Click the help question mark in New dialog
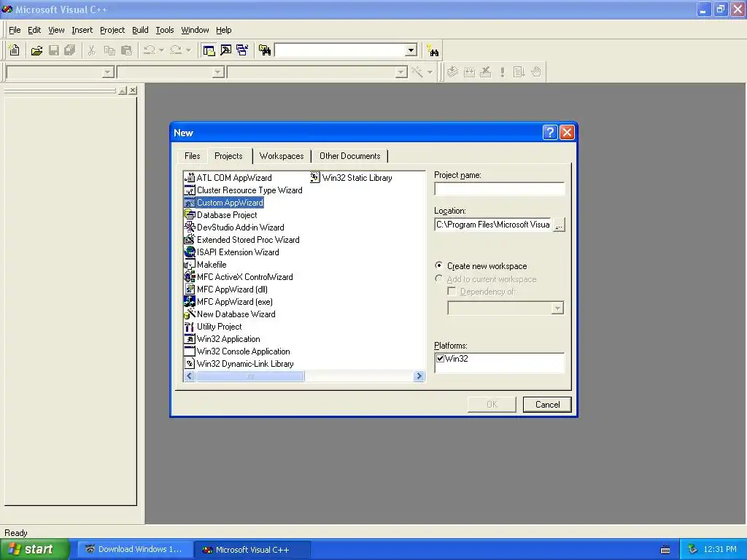 [x=550, y=133]
